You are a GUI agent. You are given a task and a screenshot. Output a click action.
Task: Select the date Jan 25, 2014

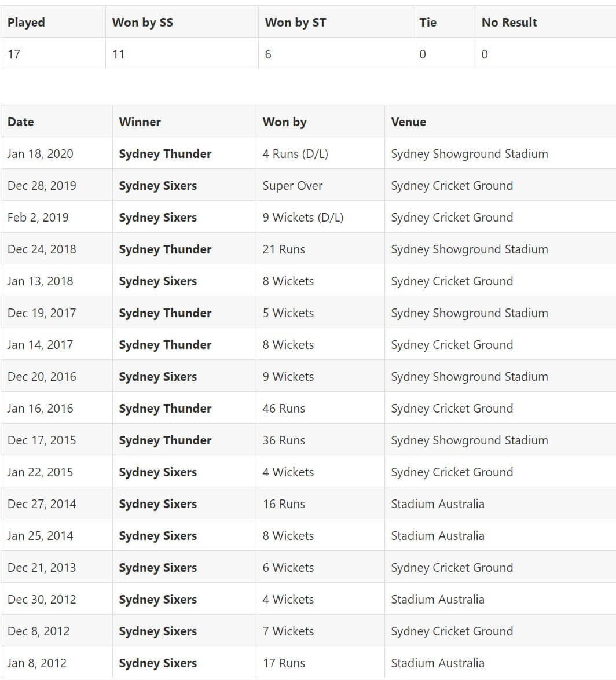[41, 535]
